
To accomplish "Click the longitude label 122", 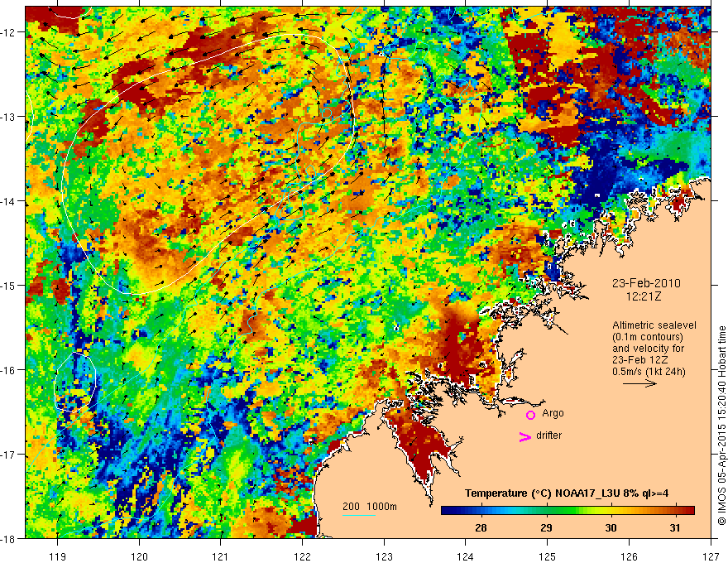I will click(x=303, y=556).
